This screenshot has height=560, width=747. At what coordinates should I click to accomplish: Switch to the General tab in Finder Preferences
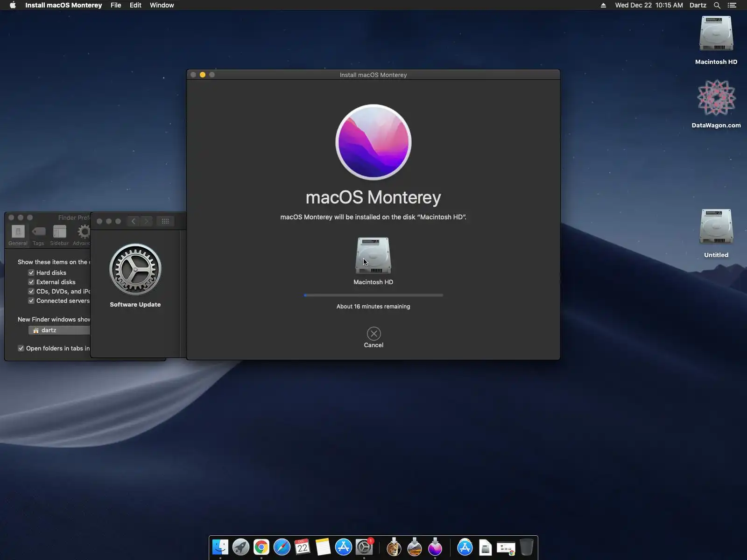[x=18, y=235]
